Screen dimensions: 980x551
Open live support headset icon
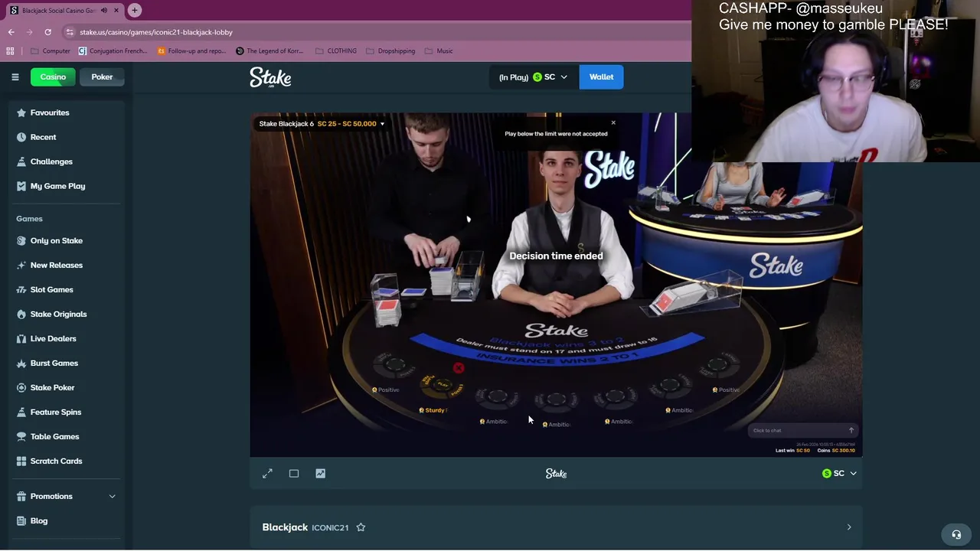956,535
